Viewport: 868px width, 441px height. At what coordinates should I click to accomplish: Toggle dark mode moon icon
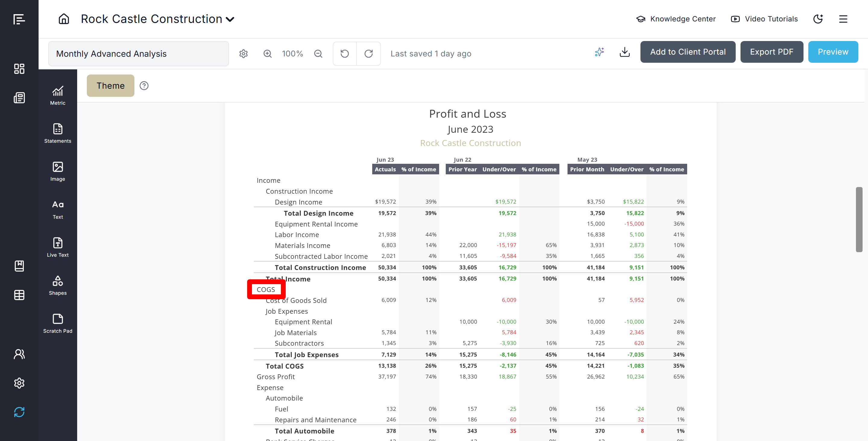[818, 19]
